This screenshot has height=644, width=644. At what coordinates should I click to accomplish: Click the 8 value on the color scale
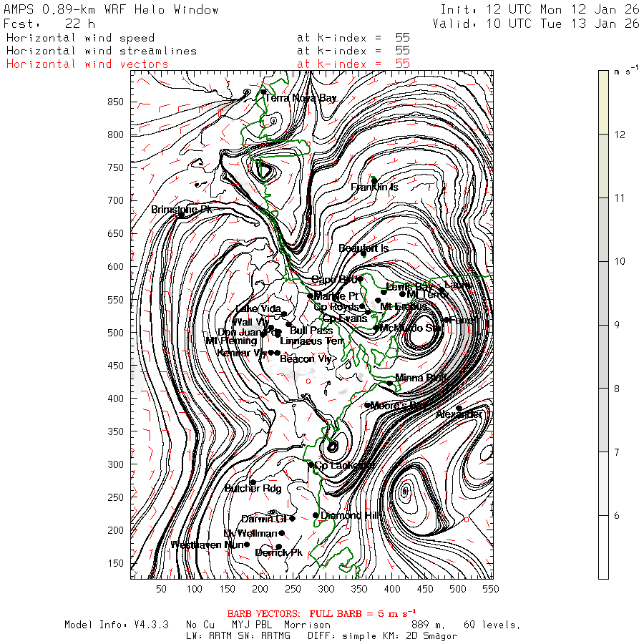tap(621, 389)
